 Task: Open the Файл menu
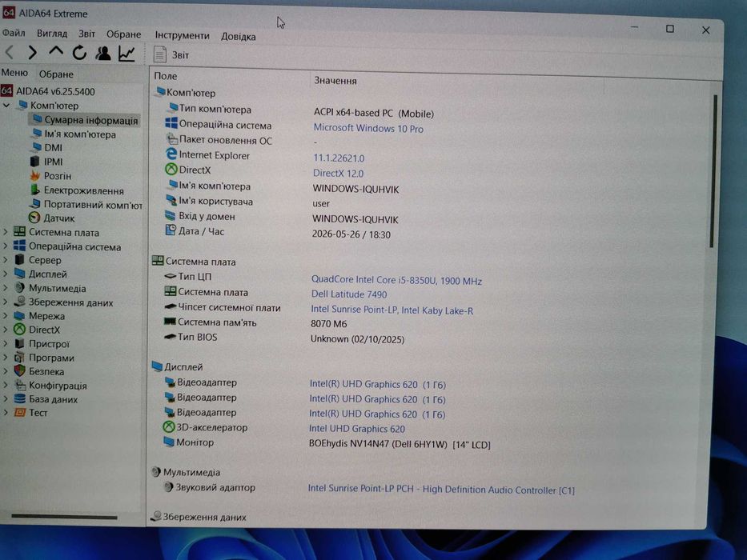tap(14, 33)
